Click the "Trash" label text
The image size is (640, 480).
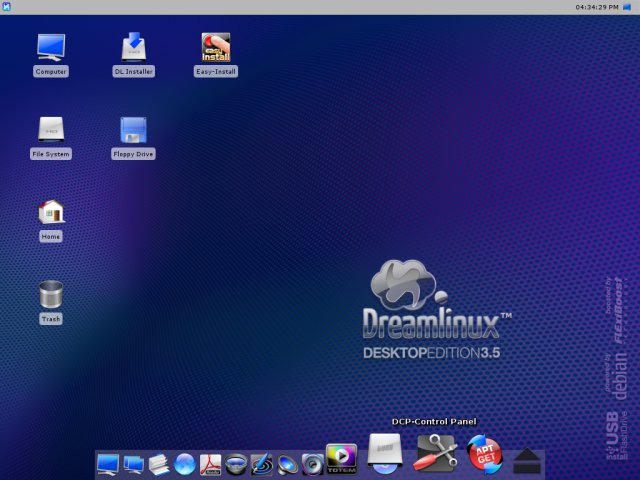pyautogui.click(x=51, y=319)
